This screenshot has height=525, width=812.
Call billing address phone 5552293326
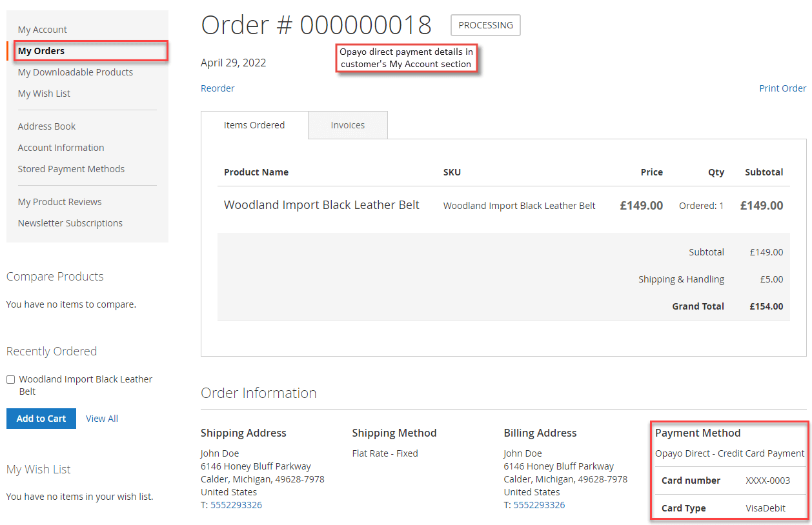pos(539,505)
